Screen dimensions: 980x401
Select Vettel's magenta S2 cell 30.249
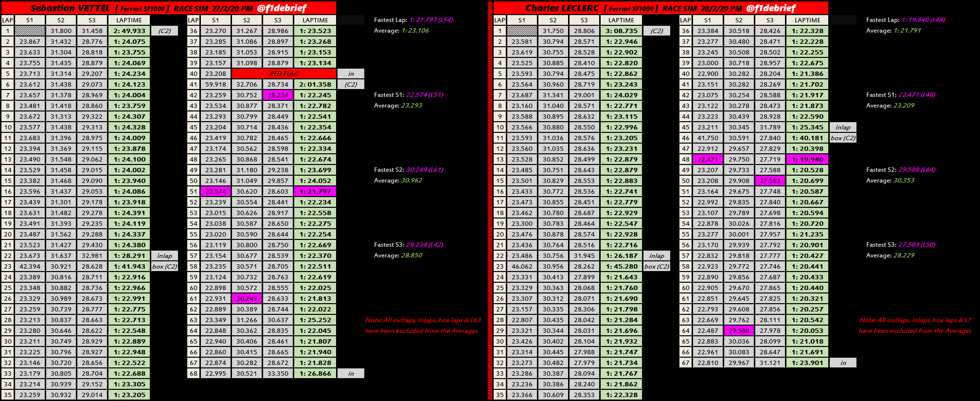tap(247, 298)
